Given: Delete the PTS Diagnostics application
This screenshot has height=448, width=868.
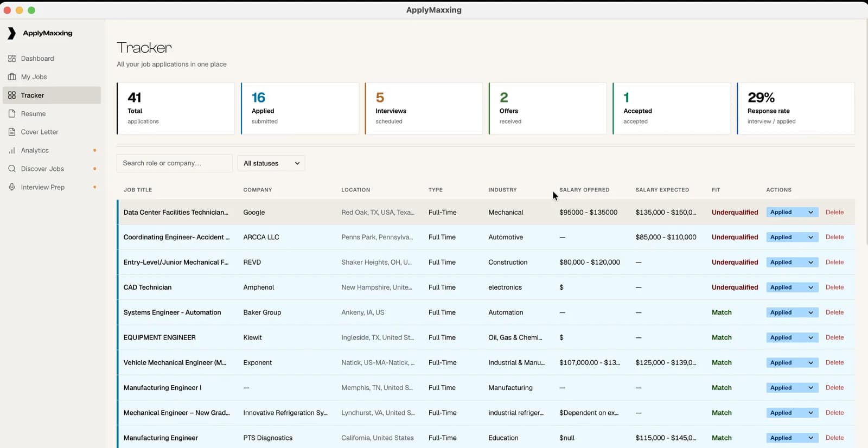Looking at the screenshot, I should [834, 438].
